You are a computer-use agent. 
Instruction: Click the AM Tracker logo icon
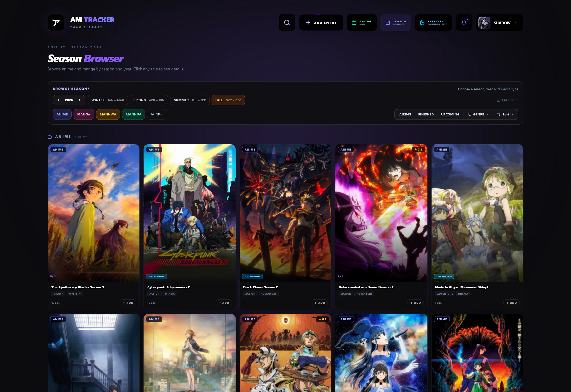click(56, 23)
